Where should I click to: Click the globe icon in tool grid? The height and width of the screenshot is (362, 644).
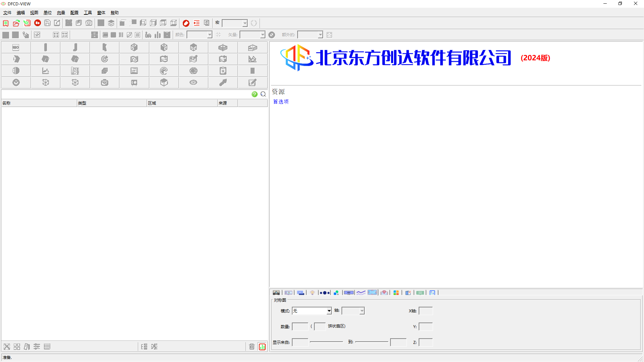(x=16, y=71)
